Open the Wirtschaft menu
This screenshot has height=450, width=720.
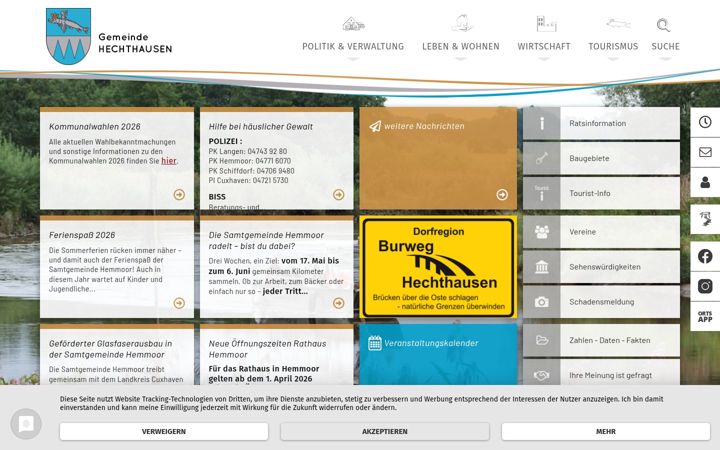point(544,46)
